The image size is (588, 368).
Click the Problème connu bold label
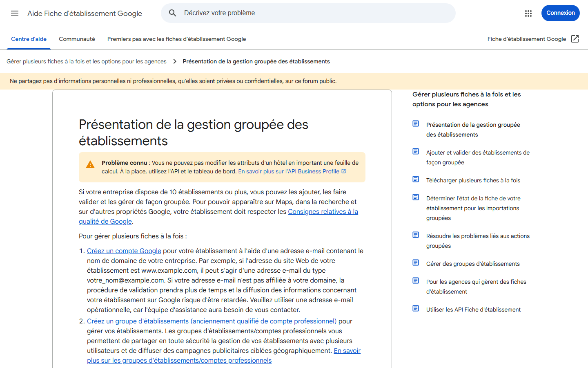tap(124, 163)
